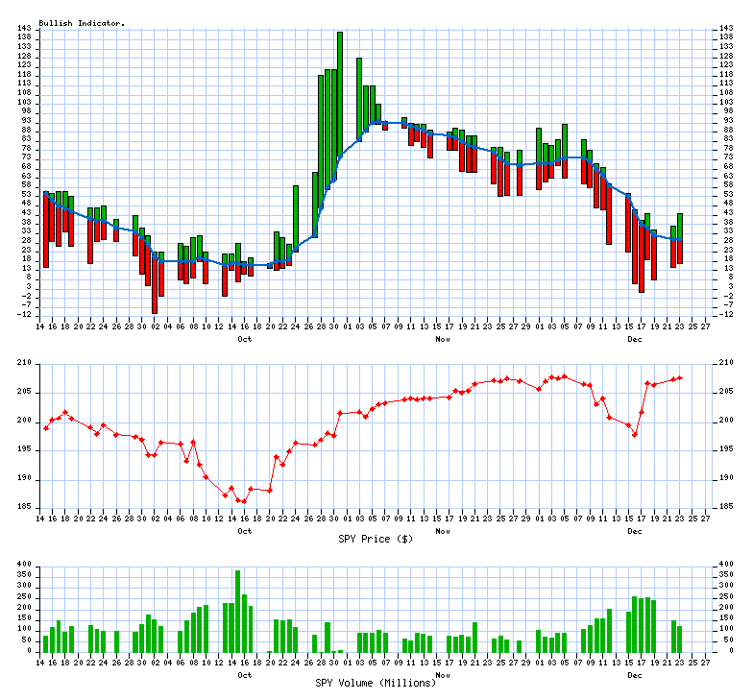
Task: Click the "Nov" month label under the SPY price chart
Action: [x=443, y=531]
